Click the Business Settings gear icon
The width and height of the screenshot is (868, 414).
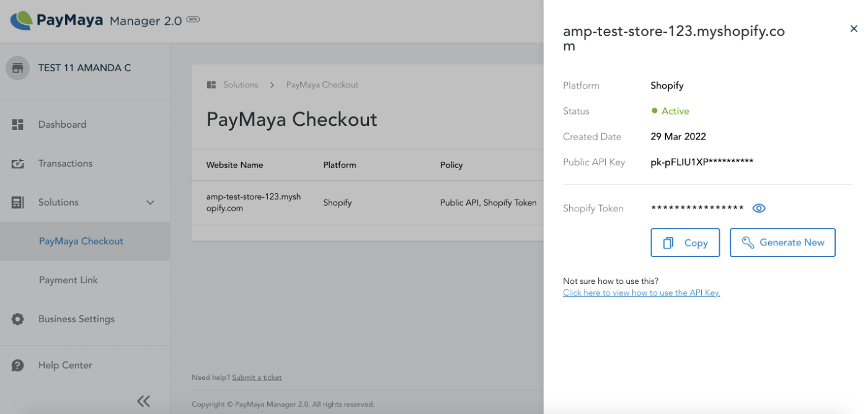(x=17, y=319)
